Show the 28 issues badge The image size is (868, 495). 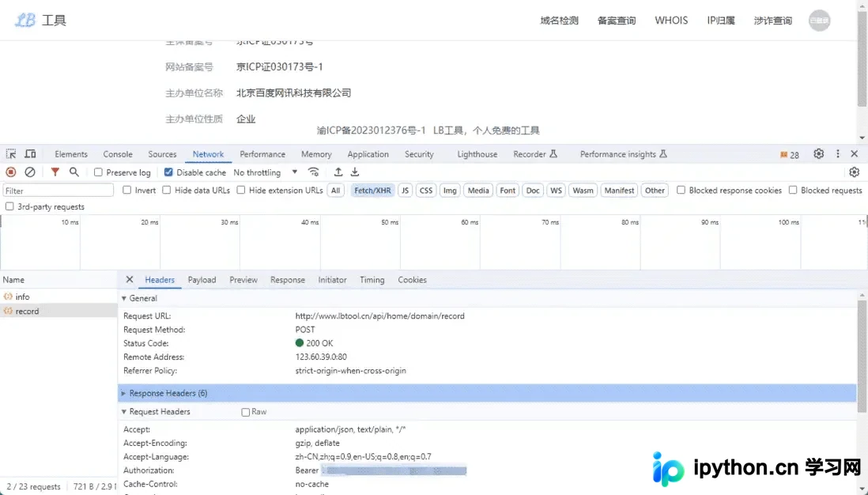point(790,155)
